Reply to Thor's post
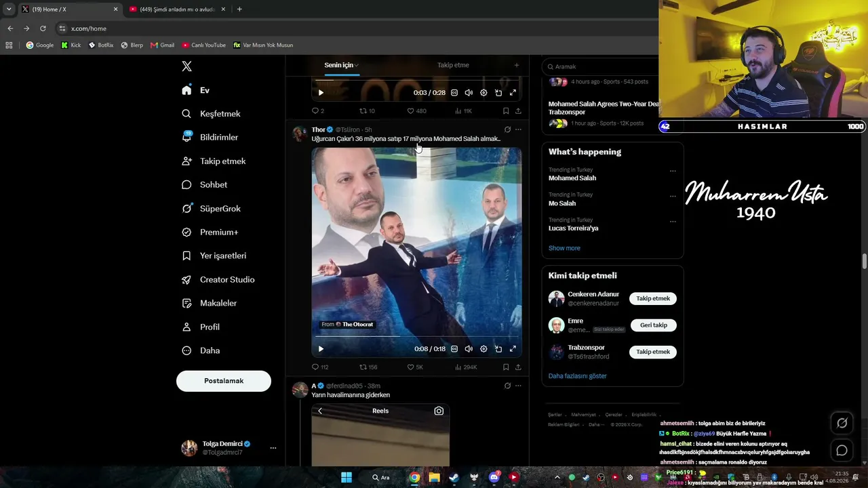Image resolution: width=868 pixels, height=488 pixels. 315,367
